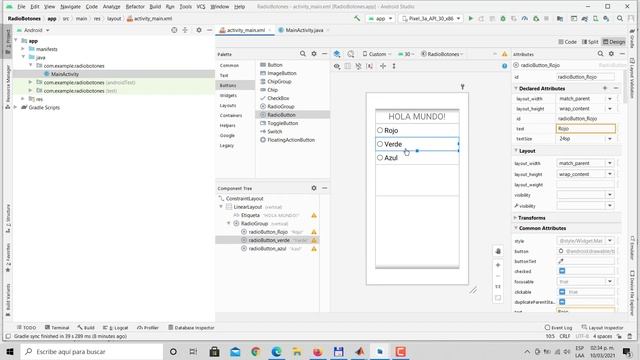Viewport: 640px width, 360px height.
Task: Collapse the RadioGroup node in Component Tree
Action: click(229, 224)
